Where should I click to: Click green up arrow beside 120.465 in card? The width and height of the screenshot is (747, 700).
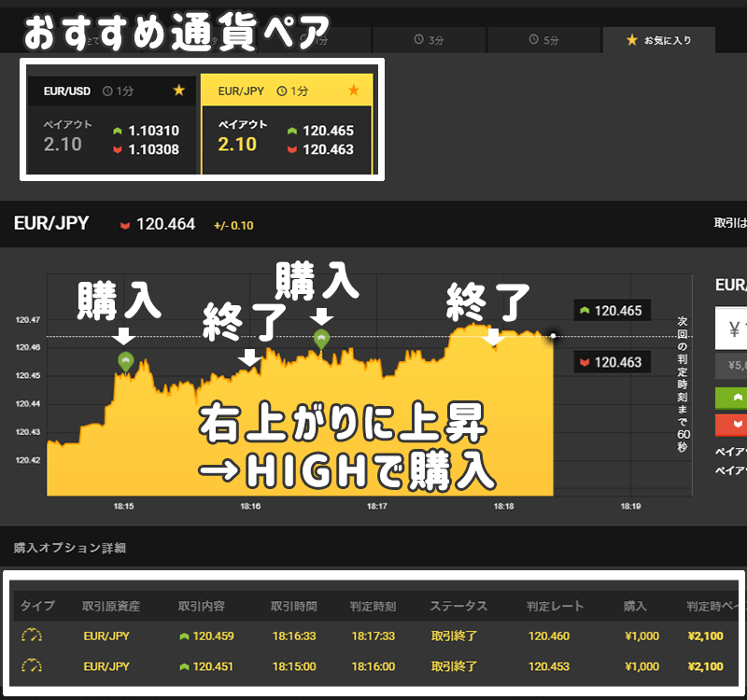click(292, 131)
